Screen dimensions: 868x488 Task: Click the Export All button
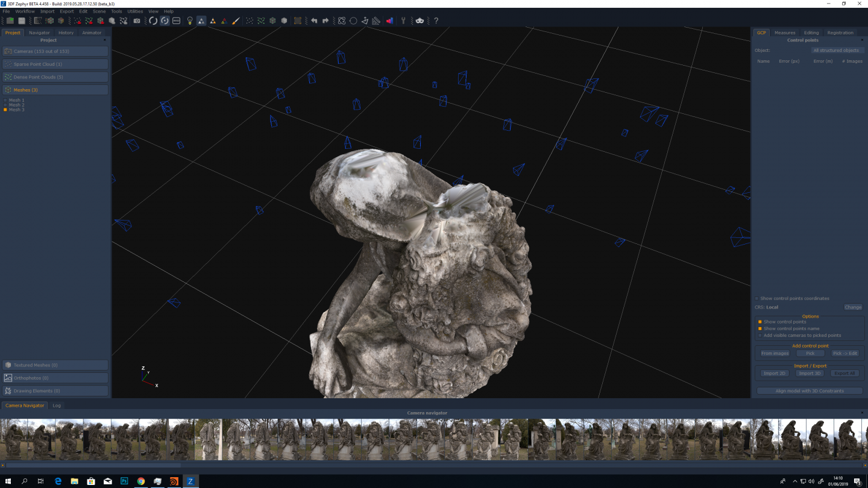844,374
